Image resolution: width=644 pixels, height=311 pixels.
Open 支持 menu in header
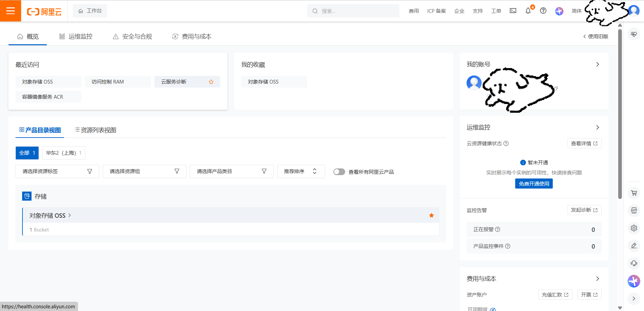tap(478, 11)
